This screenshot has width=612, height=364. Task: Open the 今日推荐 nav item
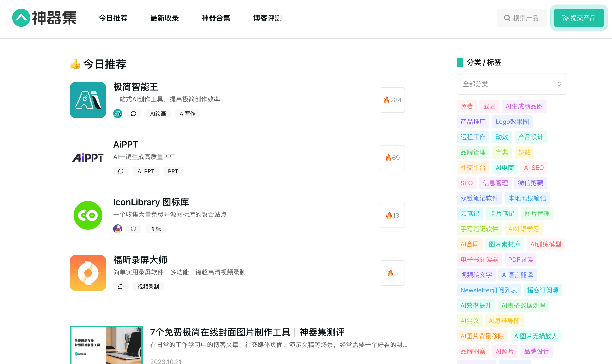coord(113,18)
